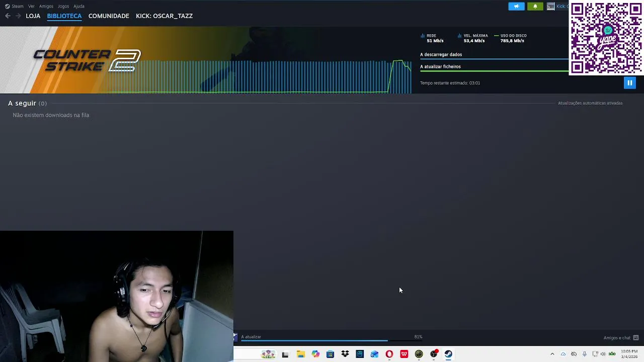644x362 pixels.
Task: Click the crossed-out sync tray icon
Action: 574,354
